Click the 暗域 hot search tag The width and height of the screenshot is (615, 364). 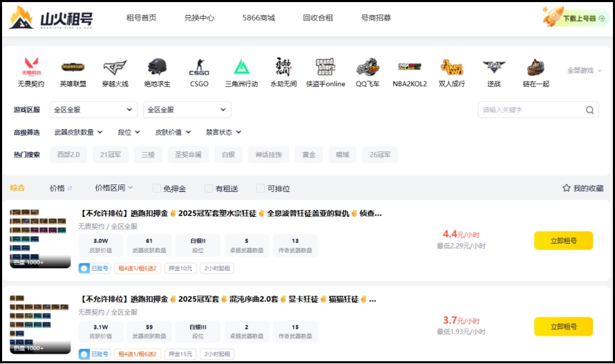point(343,155)
